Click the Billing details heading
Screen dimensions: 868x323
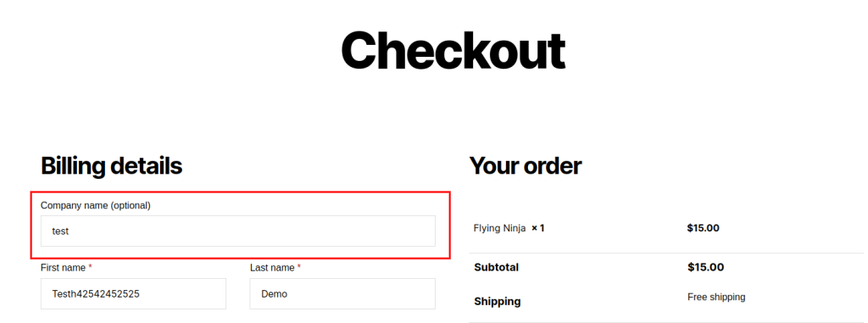click(111, 166)
